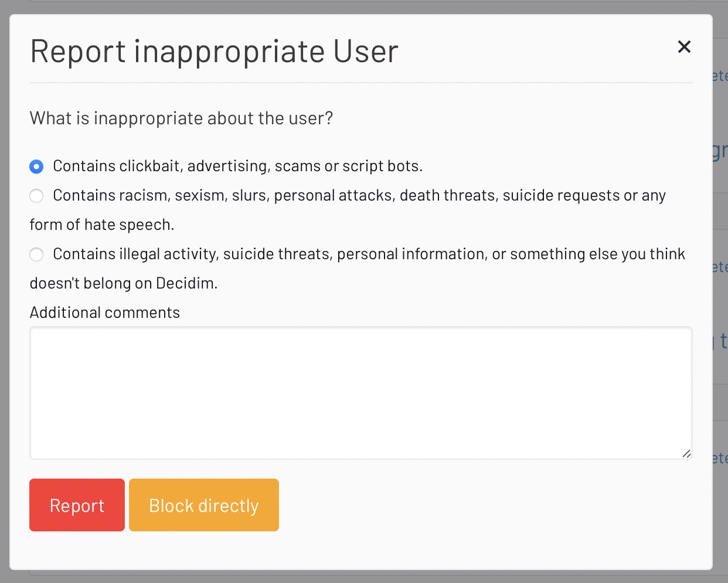
Task: Click the "form of hate speech." text line
Action: 102,225
